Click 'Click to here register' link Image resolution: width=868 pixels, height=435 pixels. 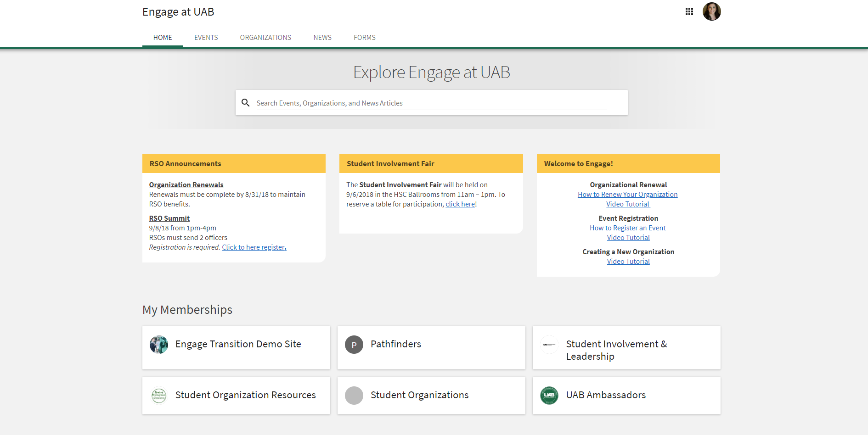click(x=254, y=247)
